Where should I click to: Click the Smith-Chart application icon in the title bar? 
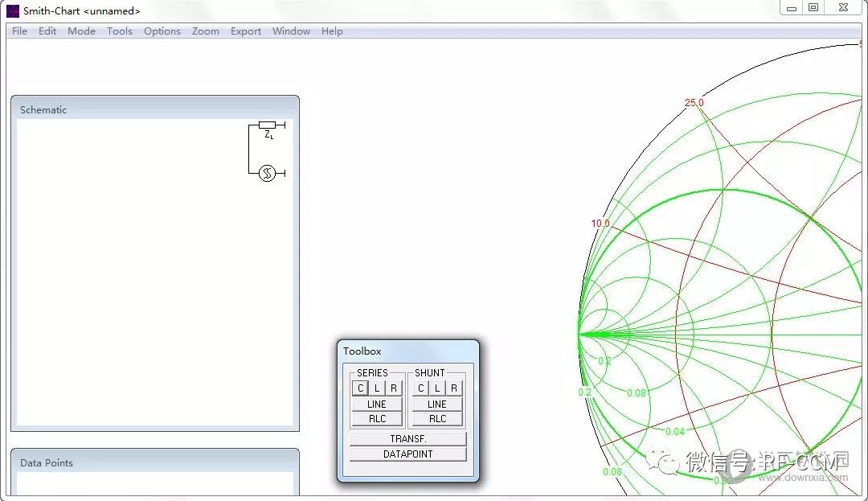tap(13, 10)
